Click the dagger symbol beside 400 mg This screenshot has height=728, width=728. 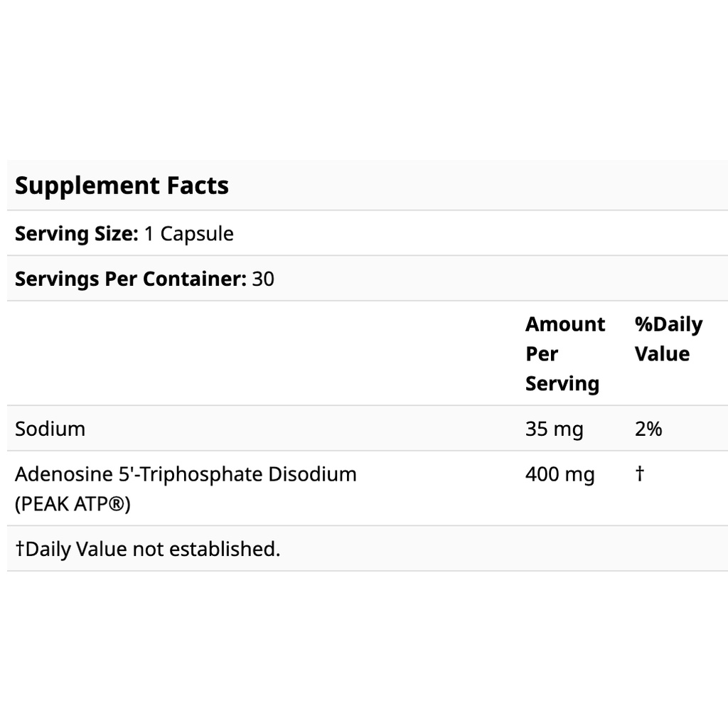point(640,474)
